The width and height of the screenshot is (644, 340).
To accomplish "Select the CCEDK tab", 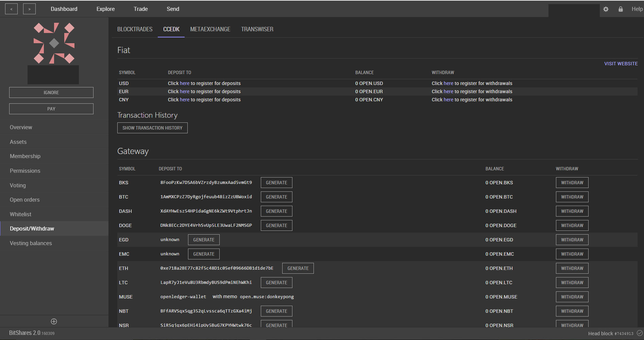I will [x=171, y=29].
